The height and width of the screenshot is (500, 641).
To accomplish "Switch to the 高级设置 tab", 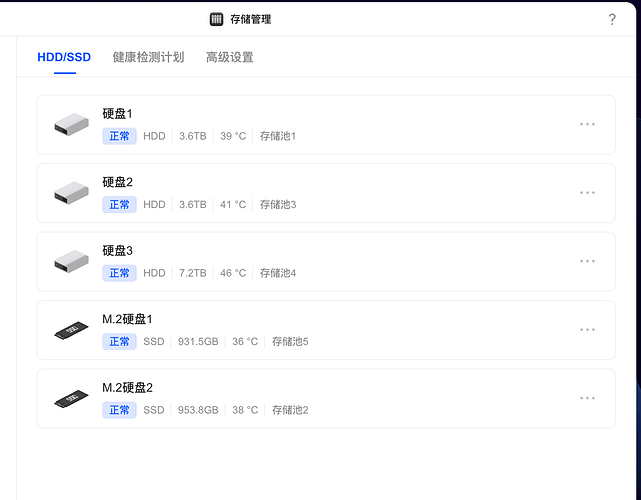I will pos(229,57).
